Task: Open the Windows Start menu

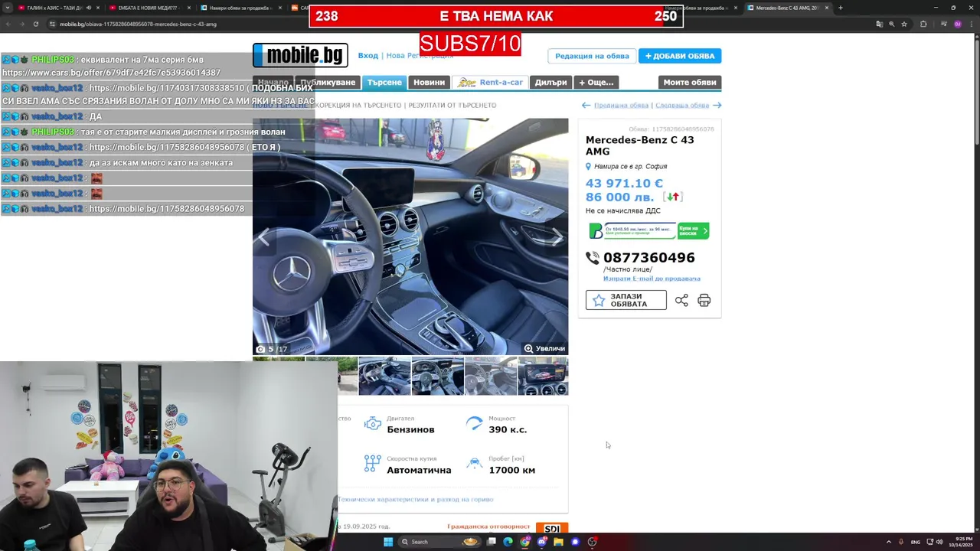Action: [388, 542]
